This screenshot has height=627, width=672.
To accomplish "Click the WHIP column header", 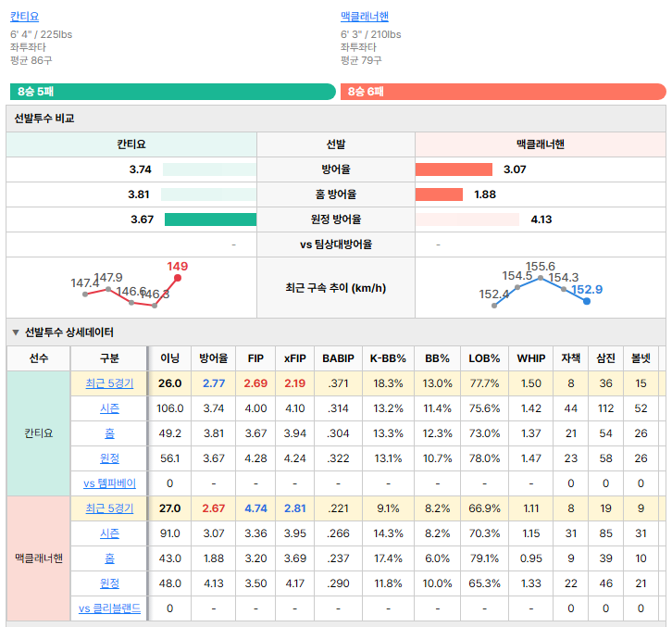I will coord(531,358).
